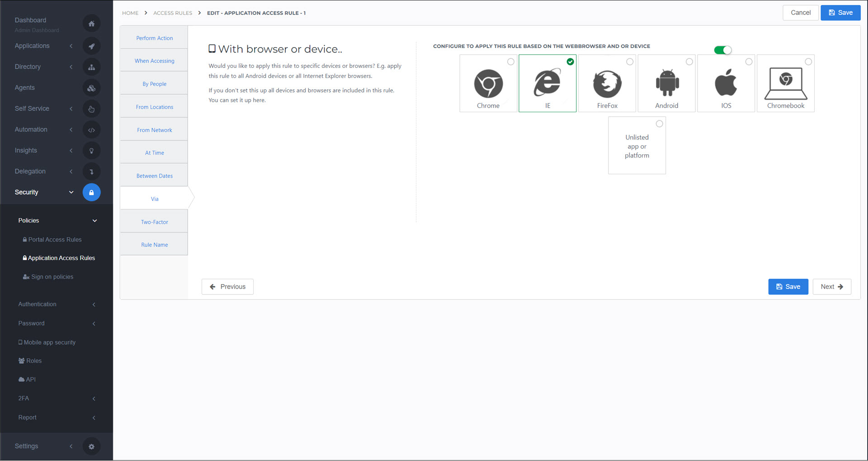Image resolution: width=868 pixels, height=461 pixels.
Task: Check the Chrome radio button
Action: (510, 62)
